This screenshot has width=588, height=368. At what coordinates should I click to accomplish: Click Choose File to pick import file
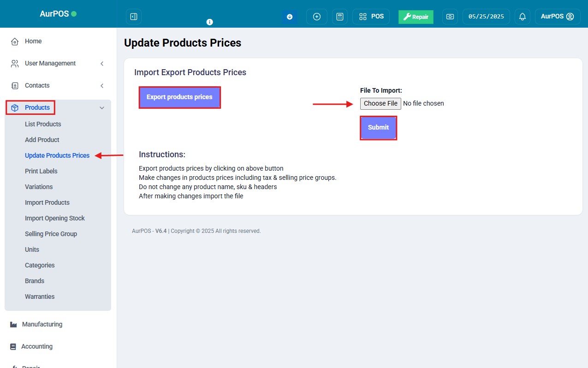380,103
